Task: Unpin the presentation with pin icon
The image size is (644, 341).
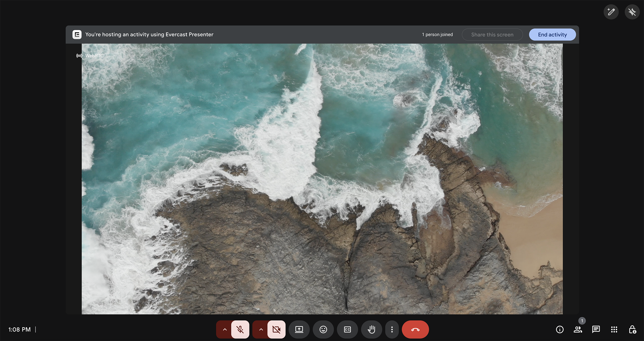Action: tap(632, 12)
